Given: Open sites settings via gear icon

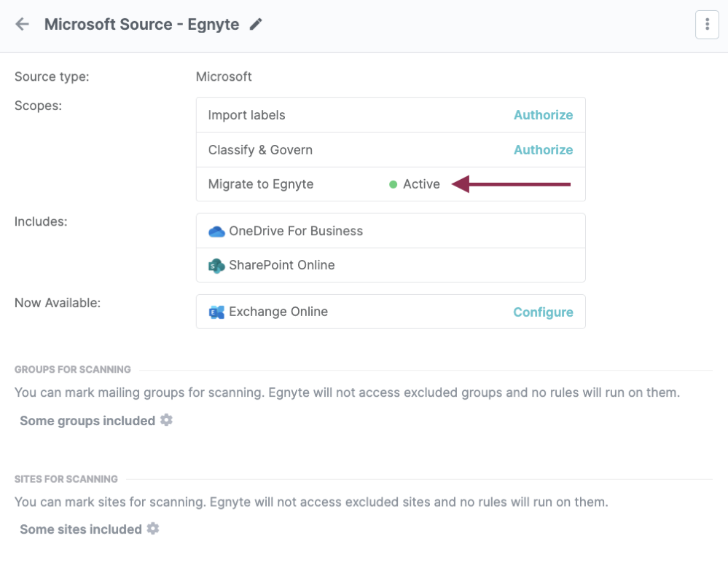Looking at the screenshot, I should click(x=153, y=529).
